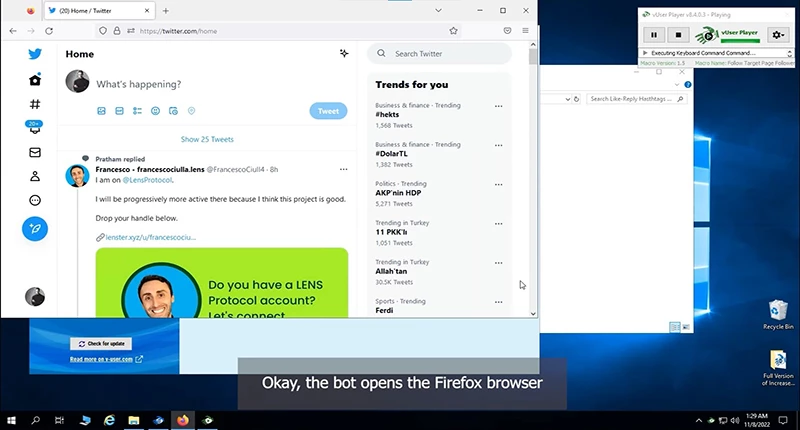Click the round blue compose Tweet button
Screen dimensions: 800x430
(35, 229)
